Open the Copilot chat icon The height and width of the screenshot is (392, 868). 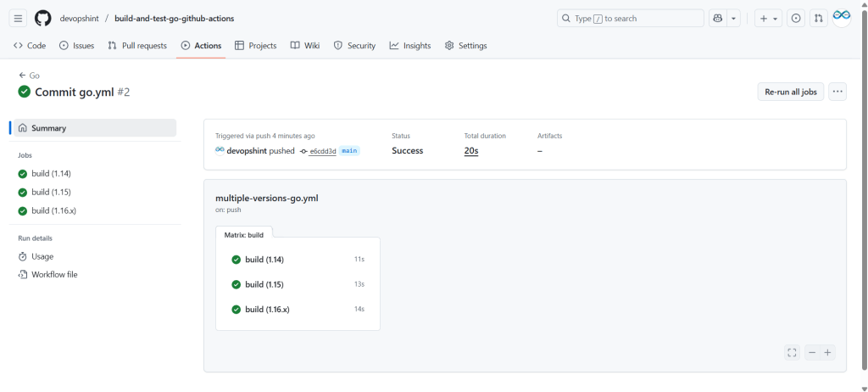point(718,19)
